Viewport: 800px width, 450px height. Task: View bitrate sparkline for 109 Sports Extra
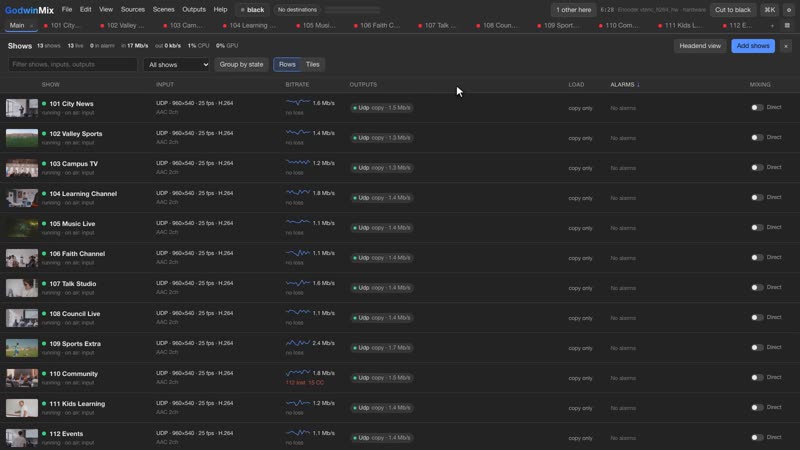point(298,343)
